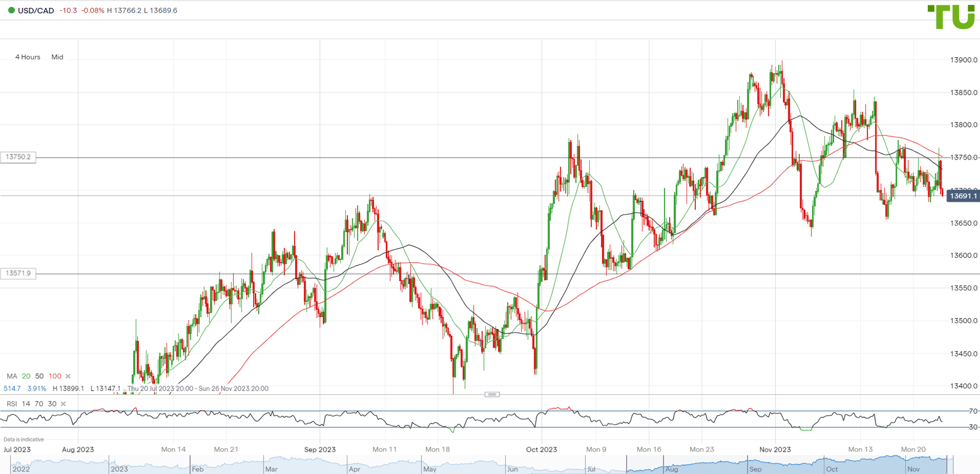Image resolution: width=980 pixels, height=474 pixels.
Task: Open RSI indicator settings via RSI label
Action: [12, 404]
